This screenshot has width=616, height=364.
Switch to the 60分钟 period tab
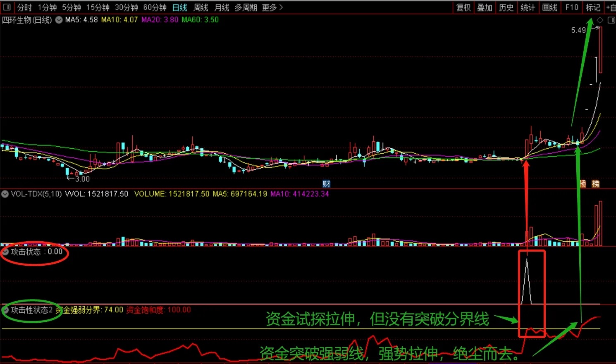tap(155, 7)
